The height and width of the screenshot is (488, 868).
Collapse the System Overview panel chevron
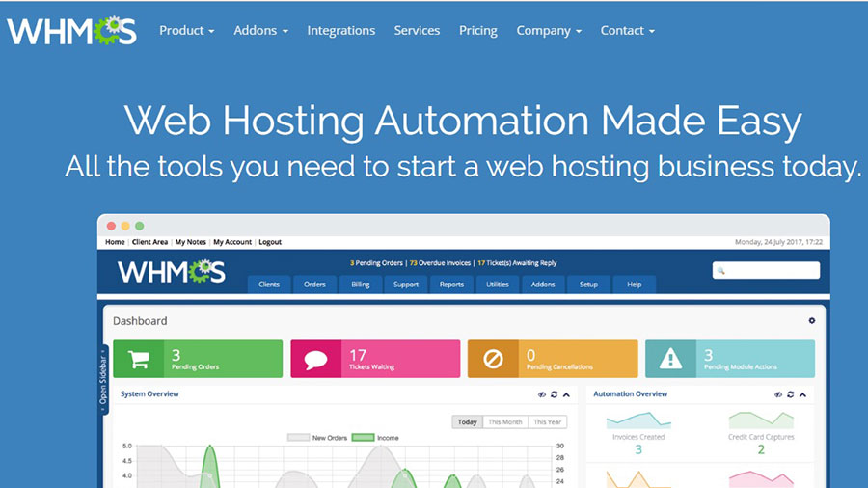click(566, 394)
